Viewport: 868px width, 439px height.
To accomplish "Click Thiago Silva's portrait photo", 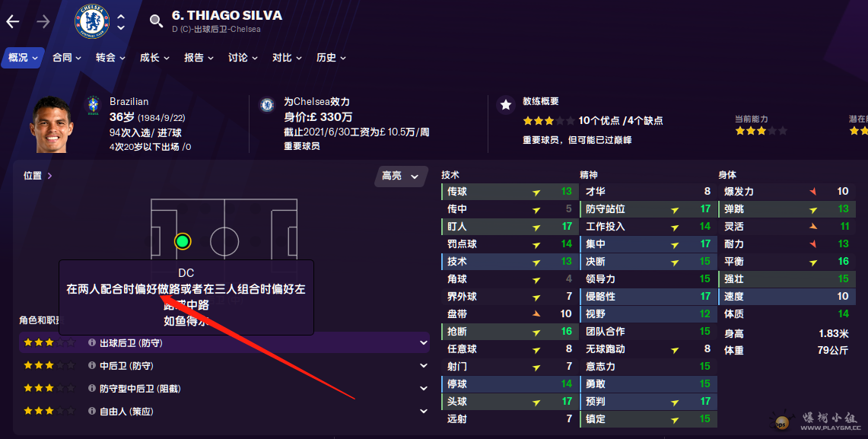I will tap(49, 125).
